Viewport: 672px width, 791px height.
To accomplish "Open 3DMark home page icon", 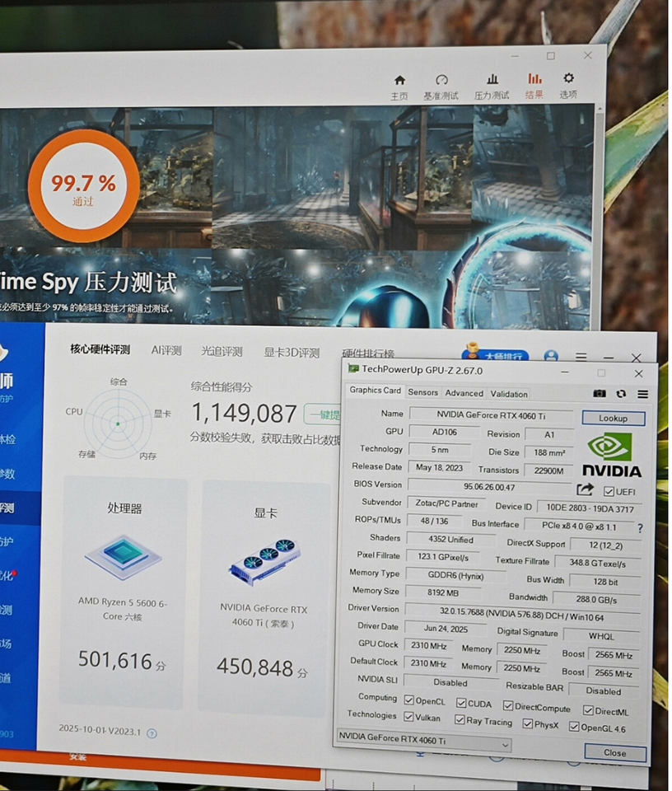I will coord(399,80).
